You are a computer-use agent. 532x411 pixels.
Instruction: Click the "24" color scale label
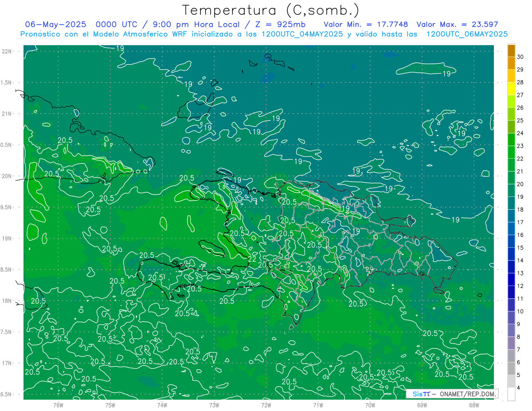(520, 133)
